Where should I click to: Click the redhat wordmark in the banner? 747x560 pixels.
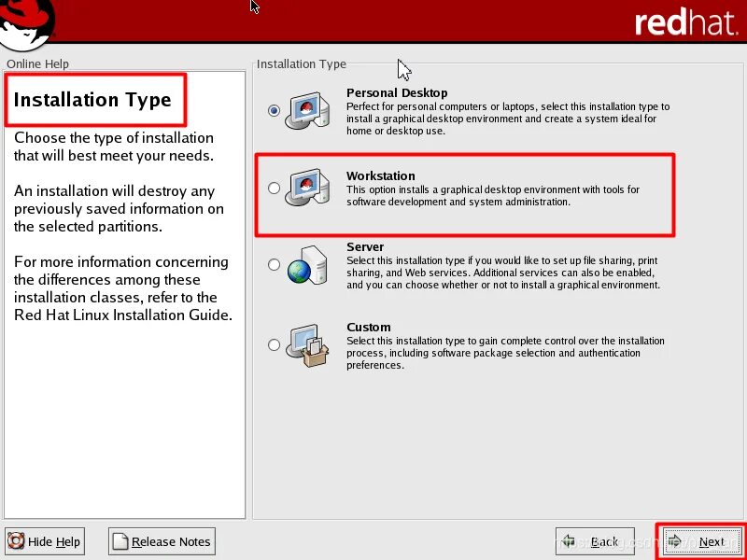pos(686,22)
